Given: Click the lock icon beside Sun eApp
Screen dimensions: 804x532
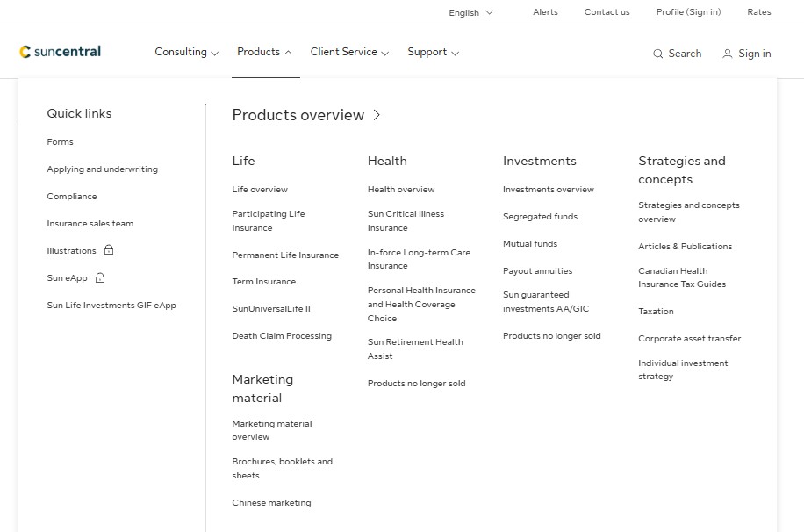Looking at the screenshot, I should point(100,277).
